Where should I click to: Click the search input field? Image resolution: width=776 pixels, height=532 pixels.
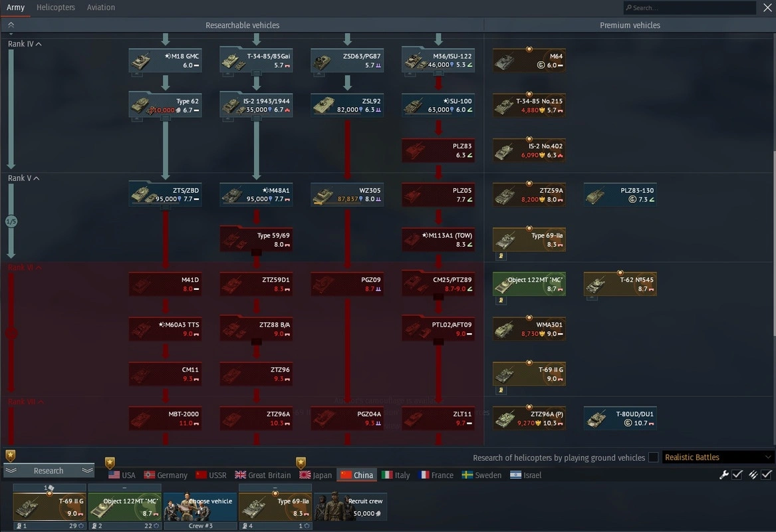click(x=692, y=8)
